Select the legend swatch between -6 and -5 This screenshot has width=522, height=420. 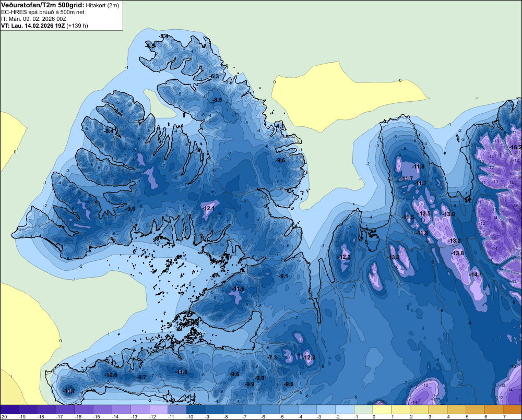[270, 410]
